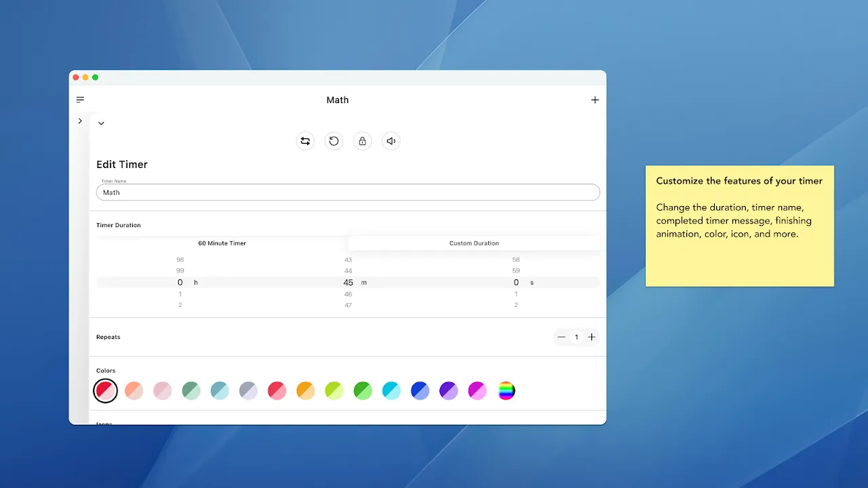Collapse the timer view using the down chevron
The image size is (868, 488).
click(x=101, y=123)
